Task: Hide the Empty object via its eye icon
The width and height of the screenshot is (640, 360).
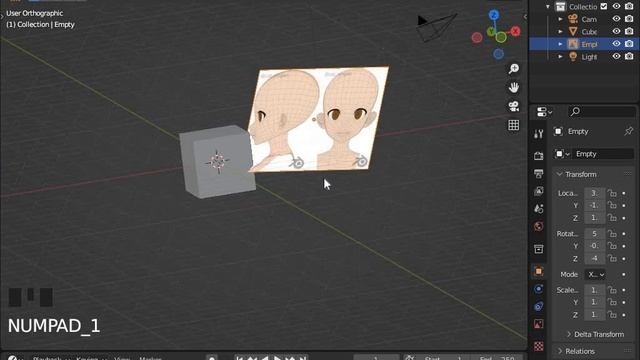Action: (616, 44)
